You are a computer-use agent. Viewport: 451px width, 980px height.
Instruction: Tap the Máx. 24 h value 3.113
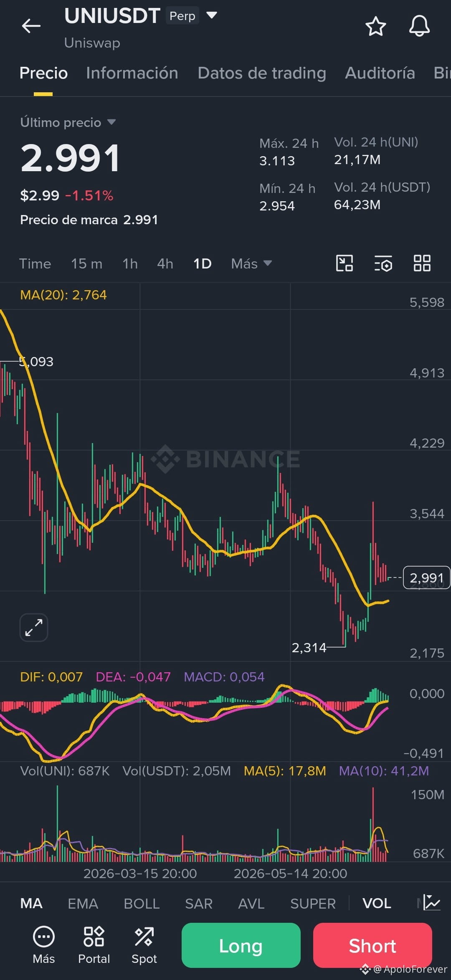(277, 161)
